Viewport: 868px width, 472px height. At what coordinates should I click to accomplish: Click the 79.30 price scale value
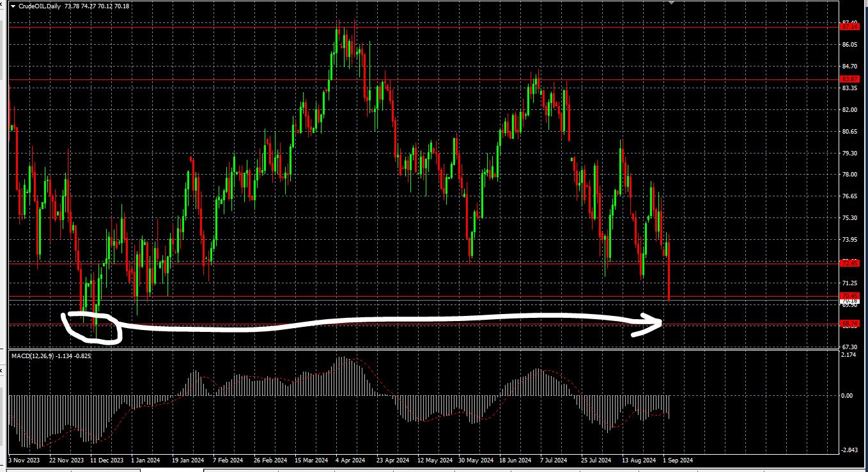click(850, 153)
